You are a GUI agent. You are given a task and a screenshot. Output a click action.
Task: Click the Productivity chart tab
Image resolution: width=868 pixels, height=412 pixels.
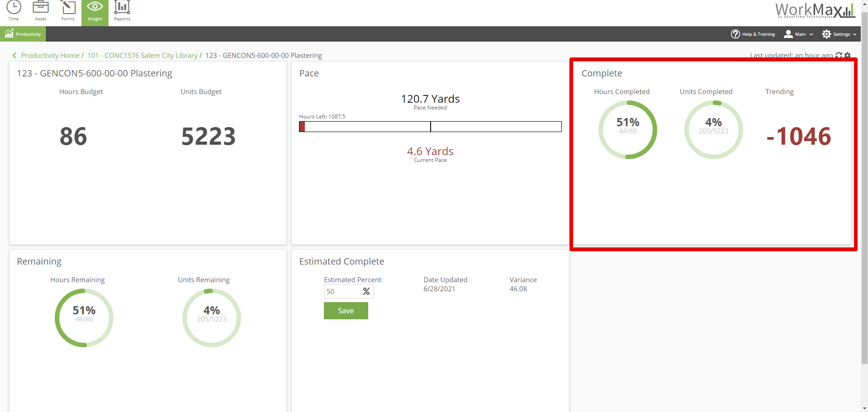click(23, 34)
